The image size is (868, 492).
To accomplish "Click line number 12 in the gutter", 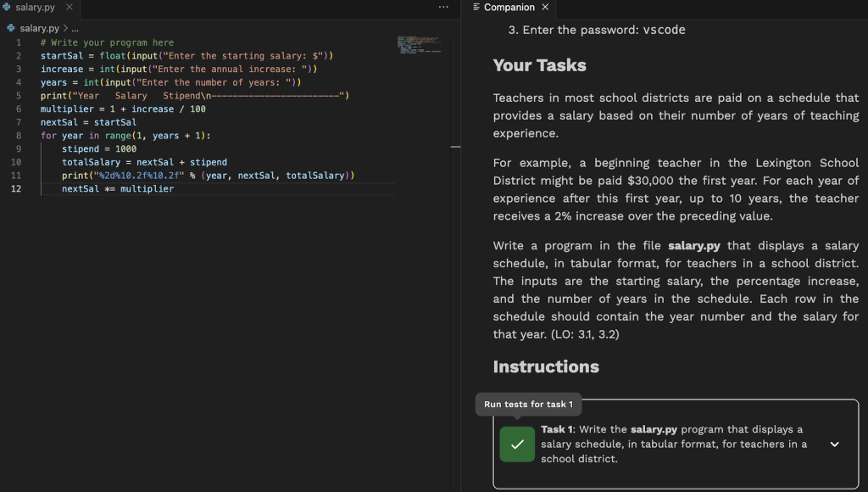I will tap(17, 188).
